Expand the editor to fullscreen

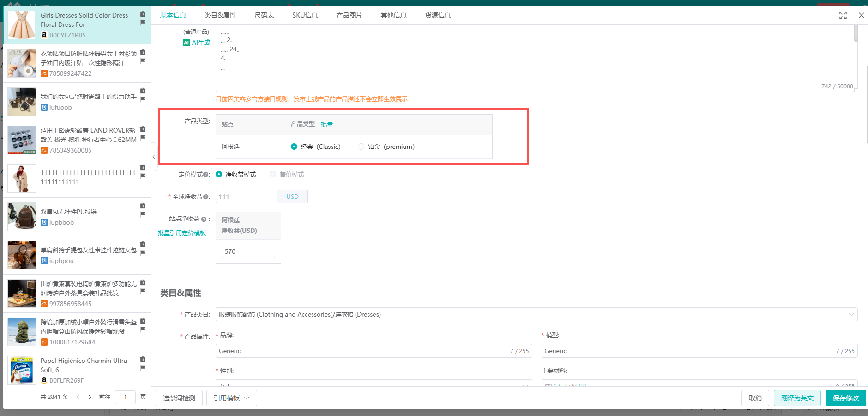(x=843, y=15)
